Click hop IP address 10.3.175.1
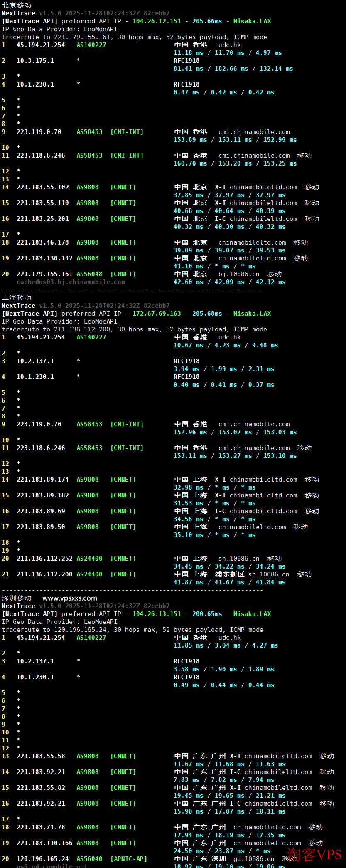This screenshot has height=868, width=346. click(x=35, y=61)
